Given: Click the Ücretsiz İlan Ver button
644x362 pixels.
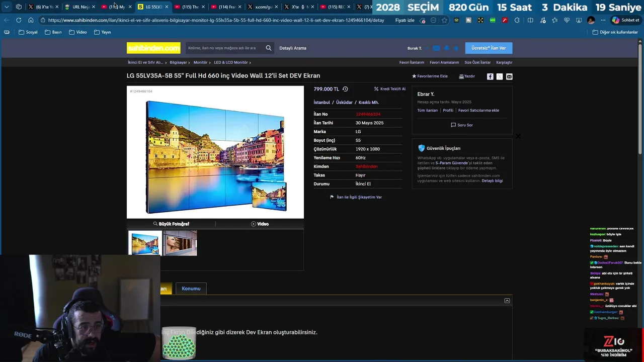Looking at the screenshot, I should pyautogui.click(x=489, y=48).
